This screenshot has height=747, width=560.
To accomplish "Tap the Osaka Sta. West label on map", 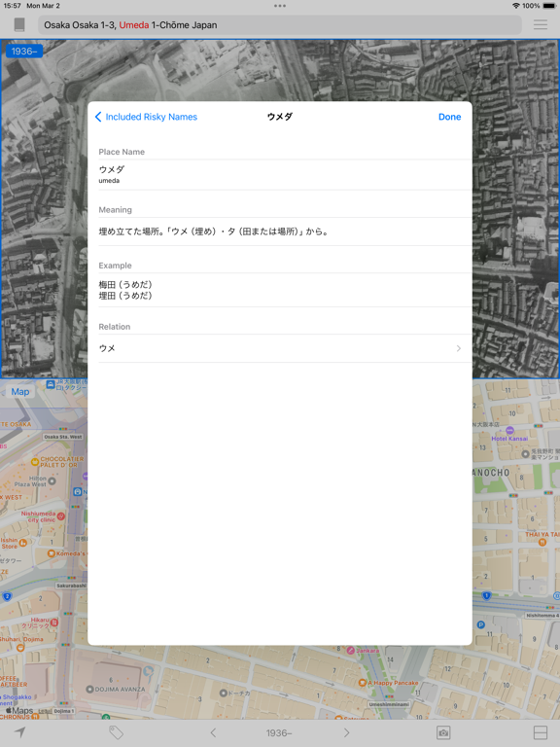I will (x=63, y=437).
